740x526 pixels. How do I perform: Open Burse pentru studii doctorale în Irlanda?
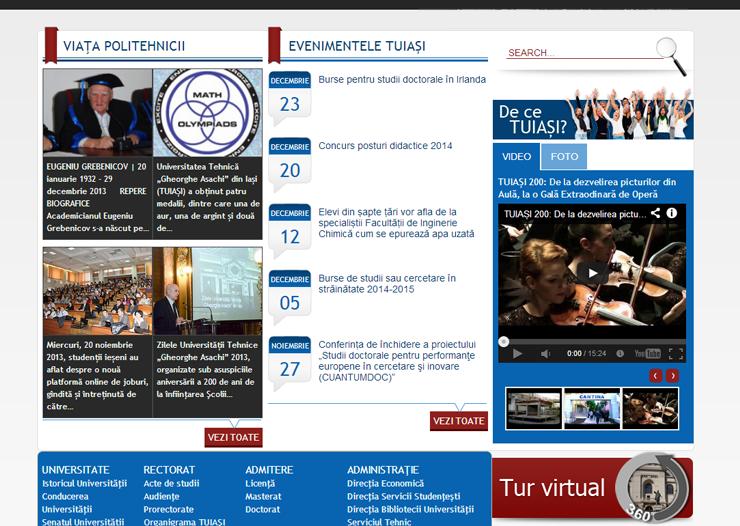pos(402,79)
